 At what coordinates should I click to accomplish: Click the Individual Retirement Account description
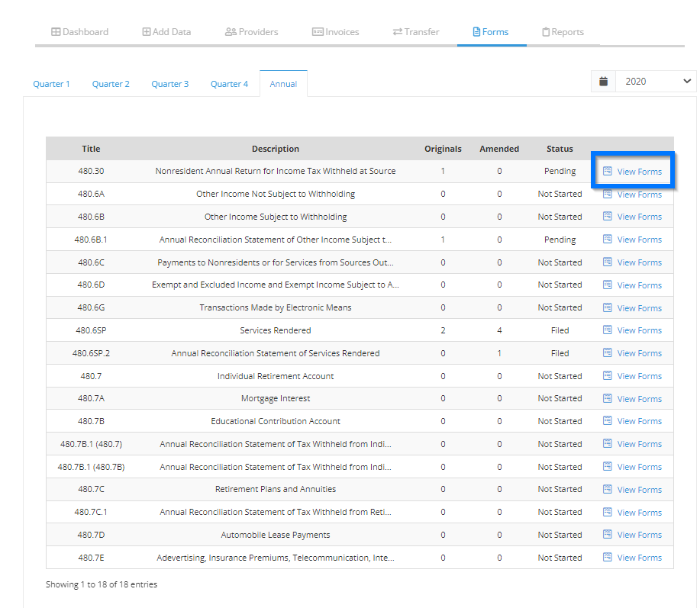(276, 376)
